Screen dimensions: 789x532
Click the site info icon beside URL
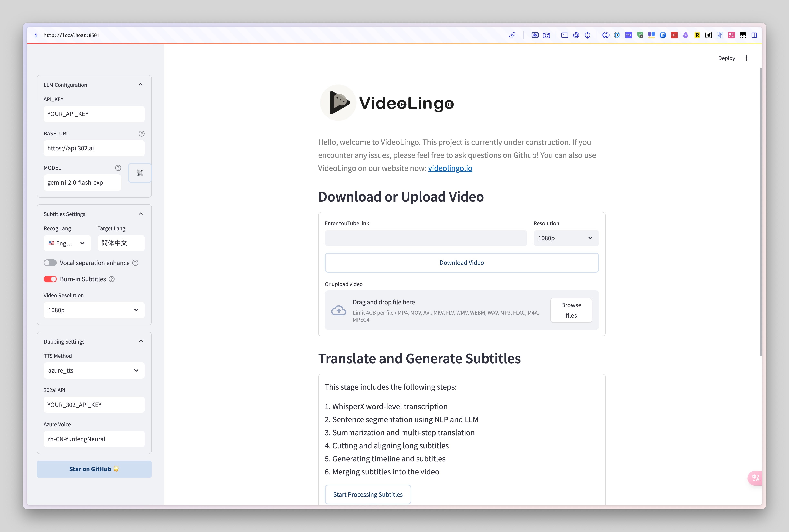pos(36,35)
